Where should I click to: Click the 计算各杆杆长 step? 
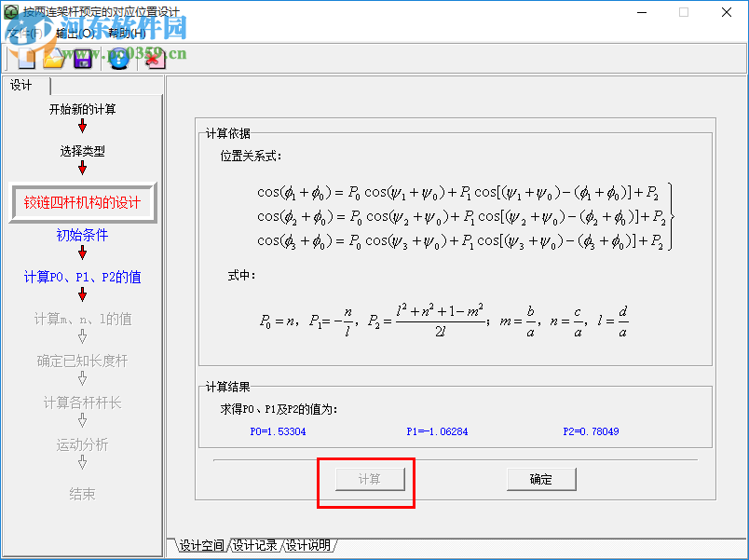point(82,403)
